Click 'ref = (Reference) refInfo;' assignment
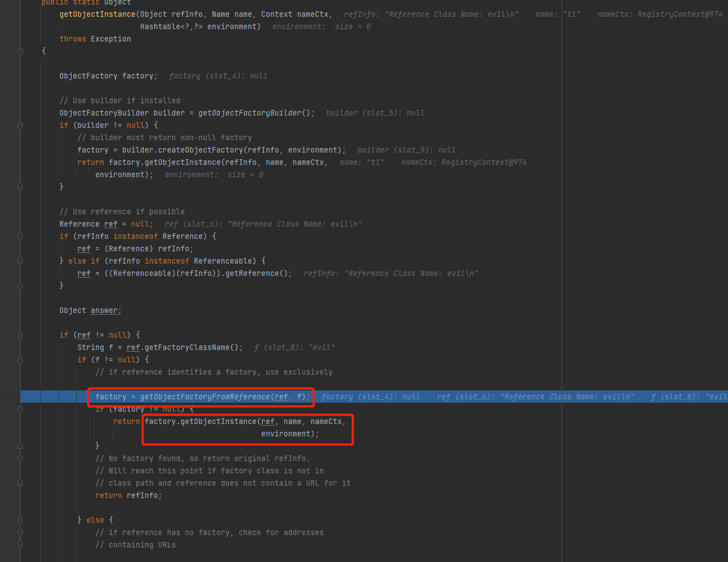 [136, 248]
